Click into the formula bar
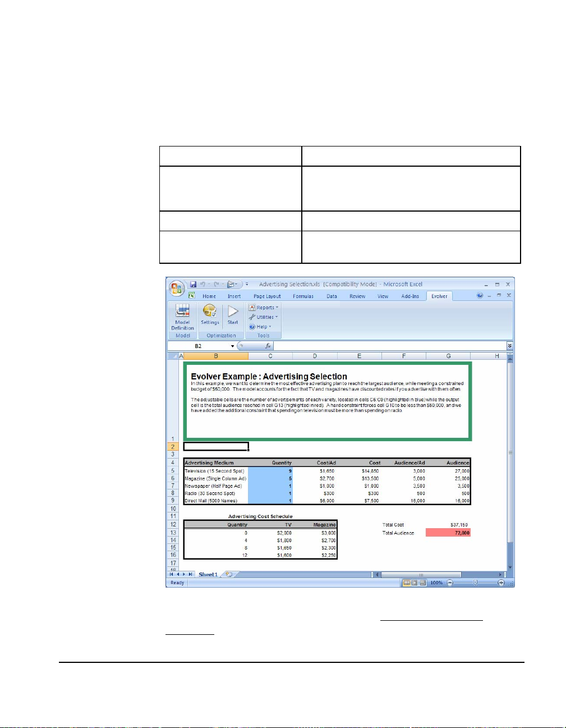The height and width of the screenshot is (728, 566). [390, 346]
